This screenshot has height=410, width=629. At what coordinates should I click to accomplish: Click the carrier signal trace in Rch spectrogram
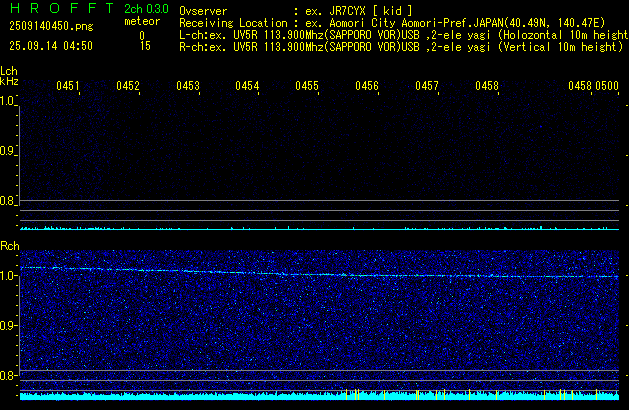pyautogui.click(x=319, y=272)
